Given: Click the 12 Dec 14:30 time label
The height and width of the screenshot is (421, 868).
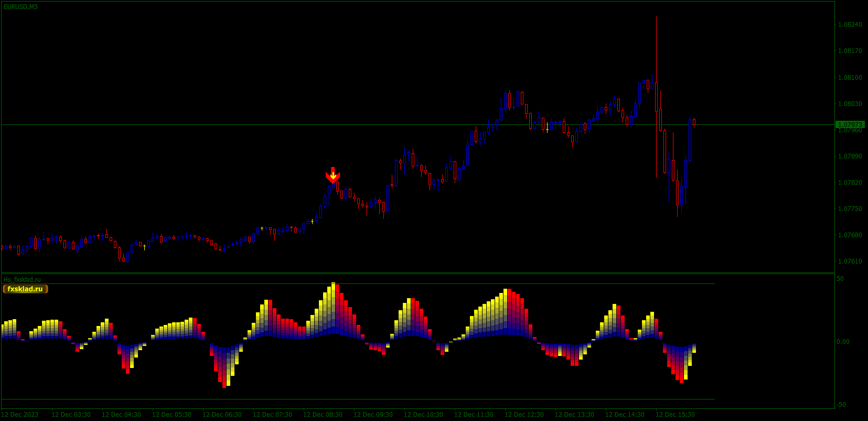Looking at the screenshot, I should coord(625,415).
